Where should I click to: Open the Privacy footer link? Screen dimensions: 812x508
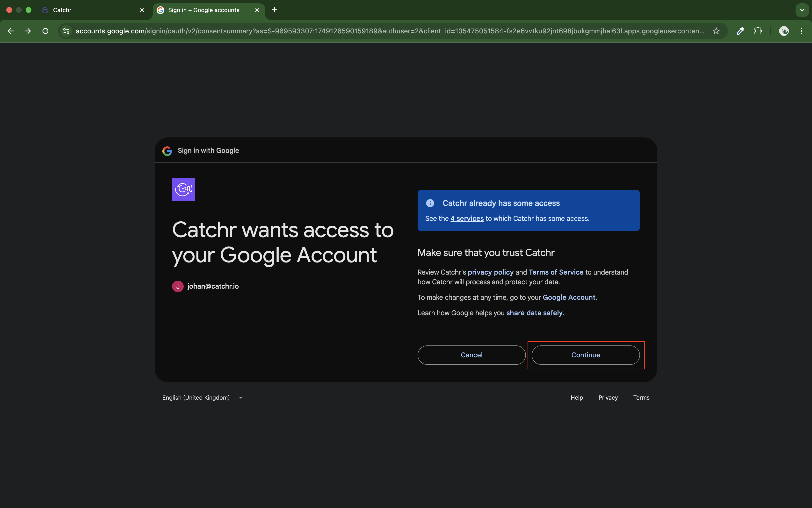tap(608, 397)
